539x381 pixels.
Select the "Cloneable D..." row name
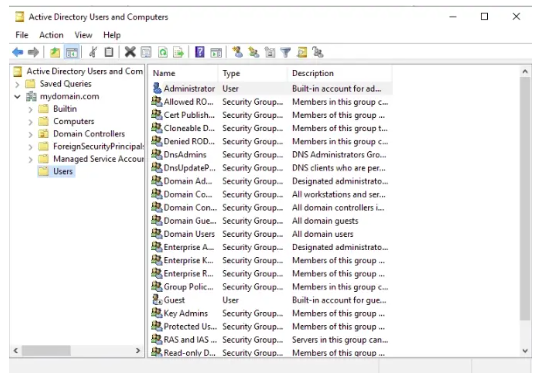click(189, 128)
